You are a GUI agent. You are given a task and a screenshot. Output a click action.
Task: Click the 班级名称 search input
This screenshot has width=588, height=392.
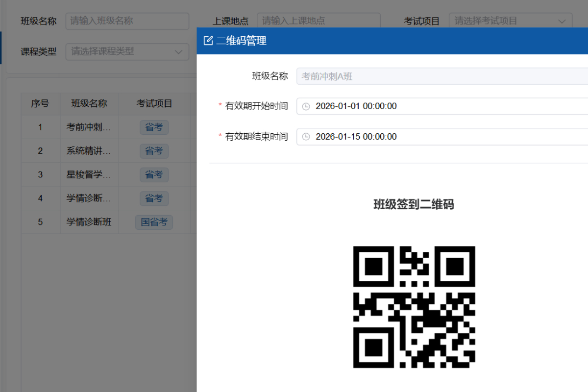[x=127, y=21]
